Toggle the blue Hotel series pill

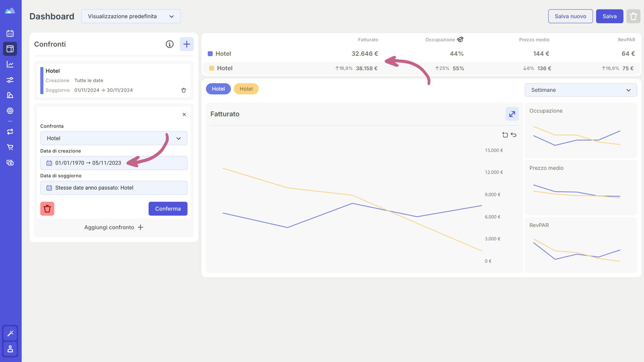click(x=218, y=89)
